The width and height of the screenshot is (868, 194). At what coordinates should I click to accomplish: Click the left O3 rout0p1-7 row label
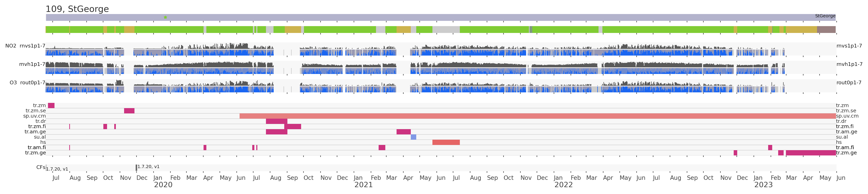pyautogui.click(x=27, y=83)
